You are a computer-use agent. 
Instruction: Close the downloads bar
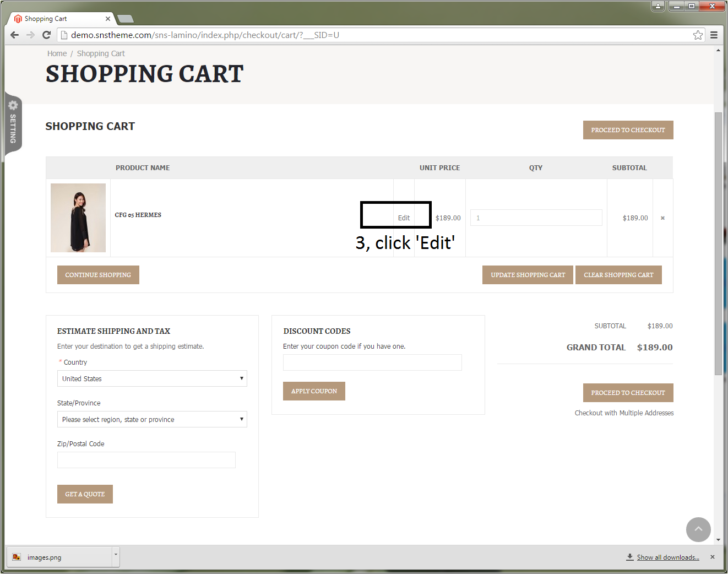coord(713,557)
